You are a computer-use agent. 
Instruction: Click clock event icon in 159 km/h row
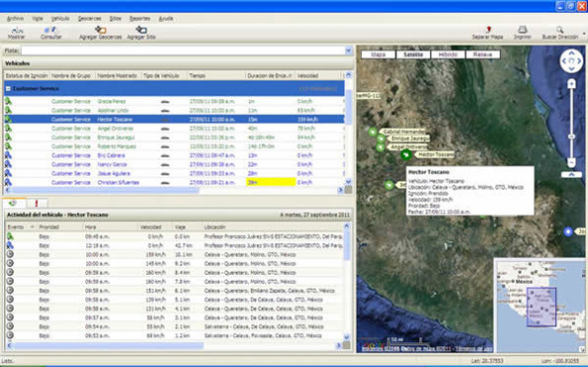[x=10, y=254]
